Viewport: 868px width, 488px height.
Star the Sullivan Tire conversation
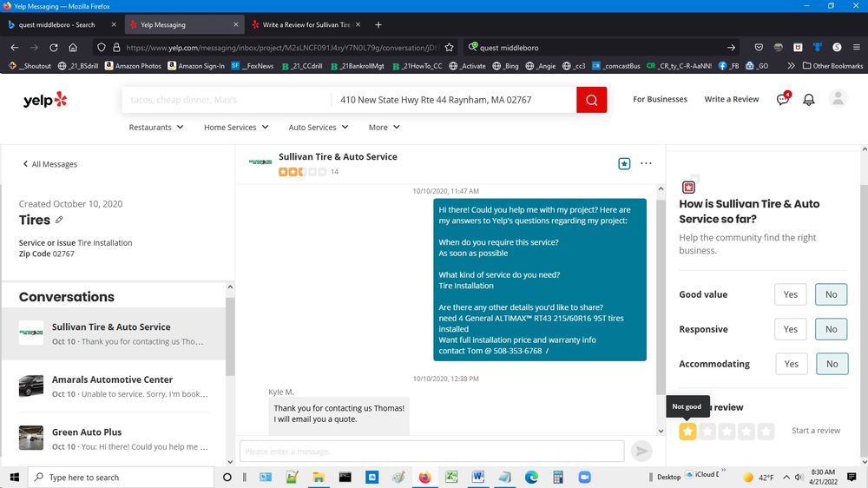(x=623, y=163)
